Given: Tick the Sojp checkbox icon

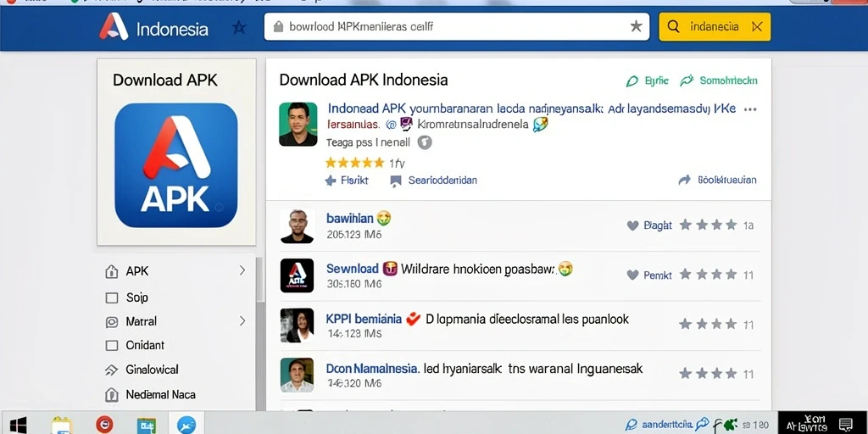Looking at the screenshot, I should [x=112, y=298].
